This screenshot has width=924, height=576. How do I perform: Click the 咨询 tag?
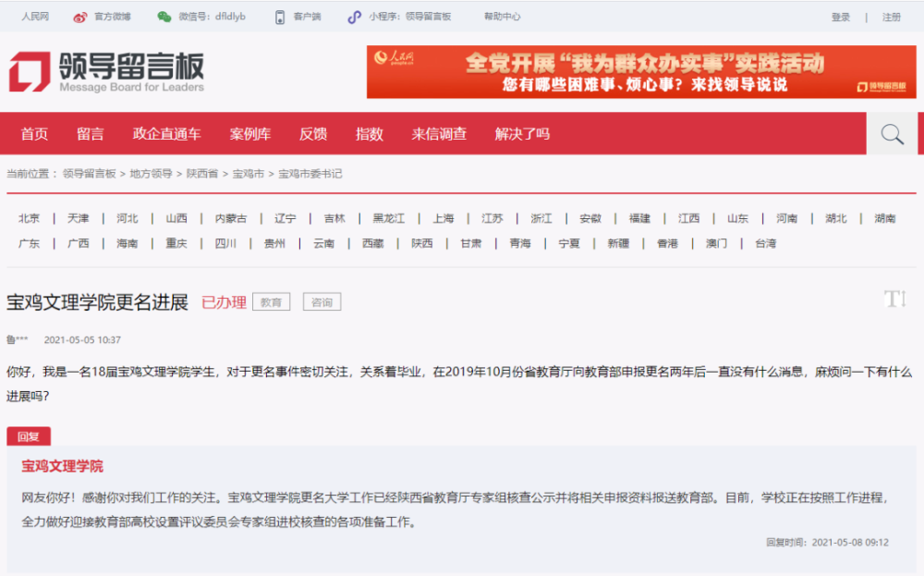point(322,301)
